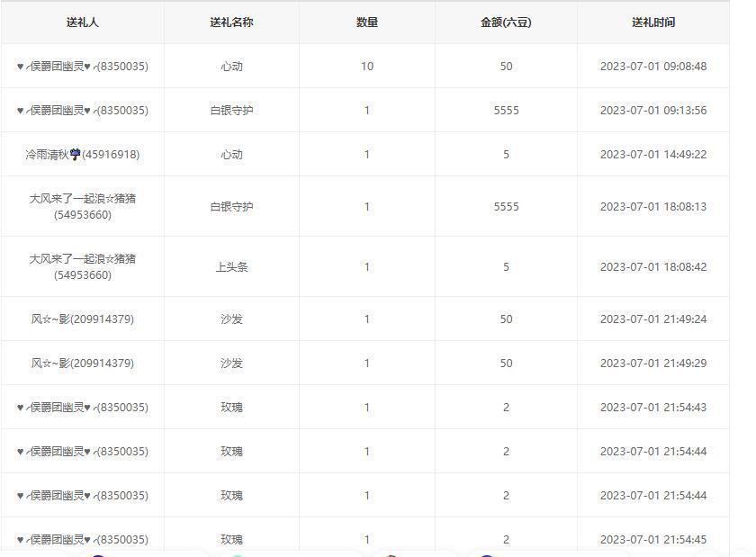Click 玫瑰 in the 21:54:43 row

click(x=231, y=407)
